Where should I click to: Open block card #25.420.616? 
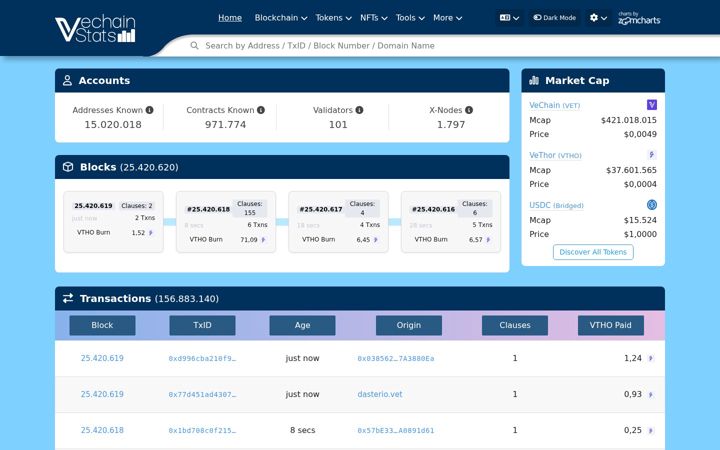(x=451, y=222)
